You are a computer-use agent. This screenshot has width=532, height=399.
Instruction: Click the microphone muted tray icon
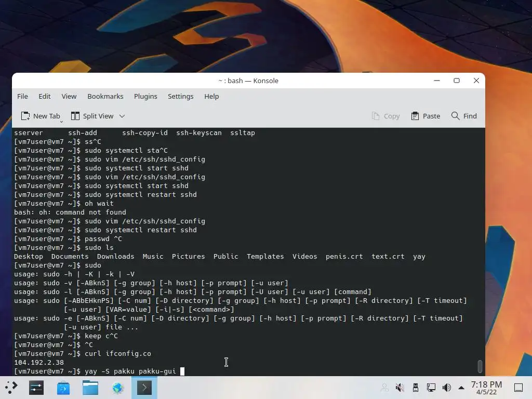tap(400, 388)
